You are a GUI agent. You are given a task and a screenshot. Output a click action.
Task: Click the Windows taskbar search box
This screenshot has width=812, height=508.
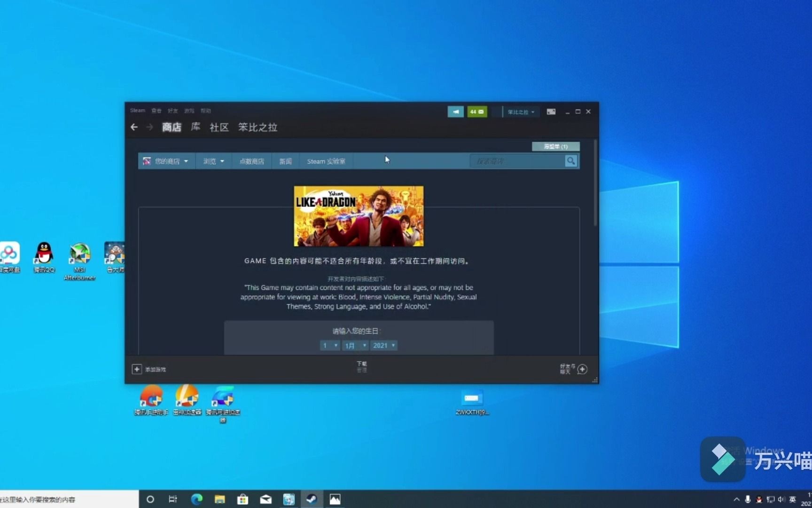coord(69,499)
